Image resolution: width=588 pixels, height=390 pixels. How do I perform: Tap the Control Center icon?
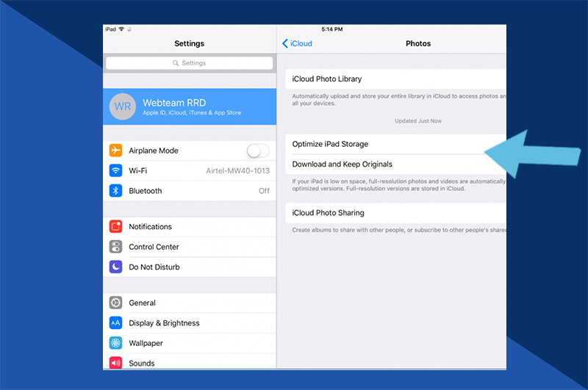pyautogui.click(x=115, y=247)
